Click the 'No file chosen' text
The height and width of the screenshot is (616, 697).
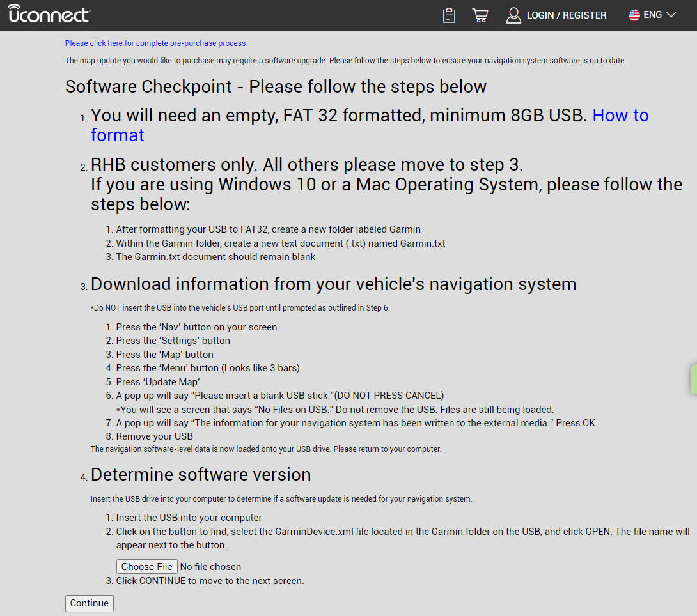tap(210, 567)
